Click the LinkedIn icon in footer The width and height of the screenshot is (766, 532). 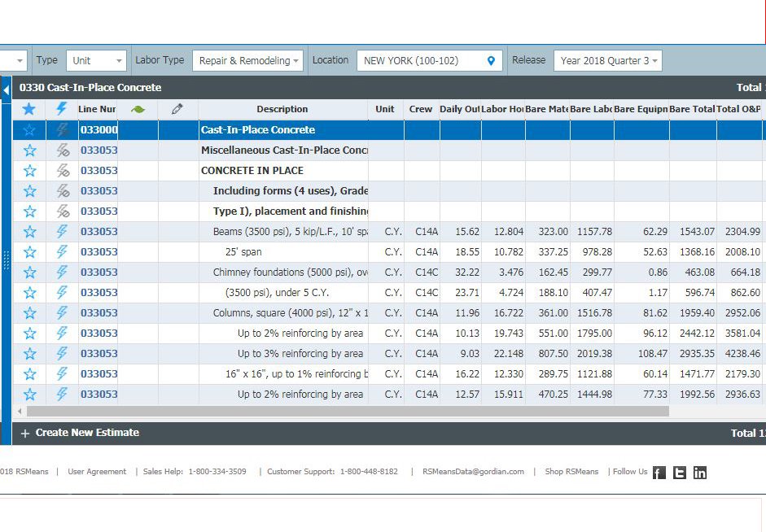[x=700, y=473]
